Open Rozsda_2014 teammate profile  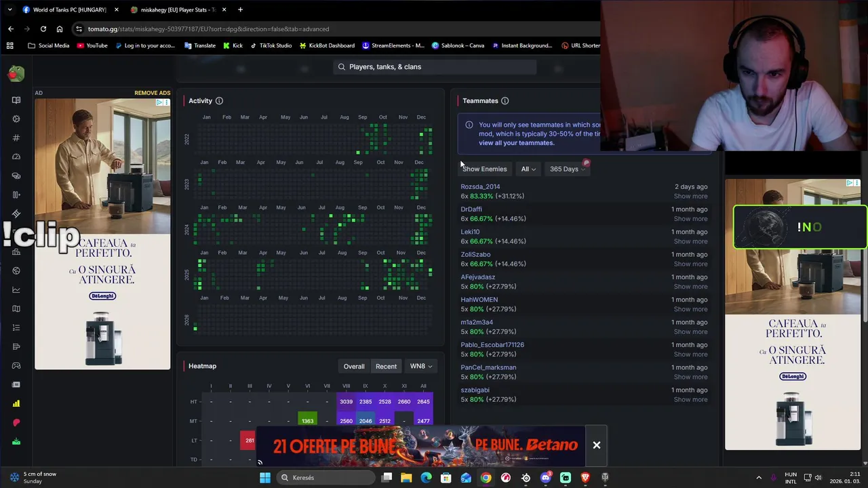click(480, 187)
